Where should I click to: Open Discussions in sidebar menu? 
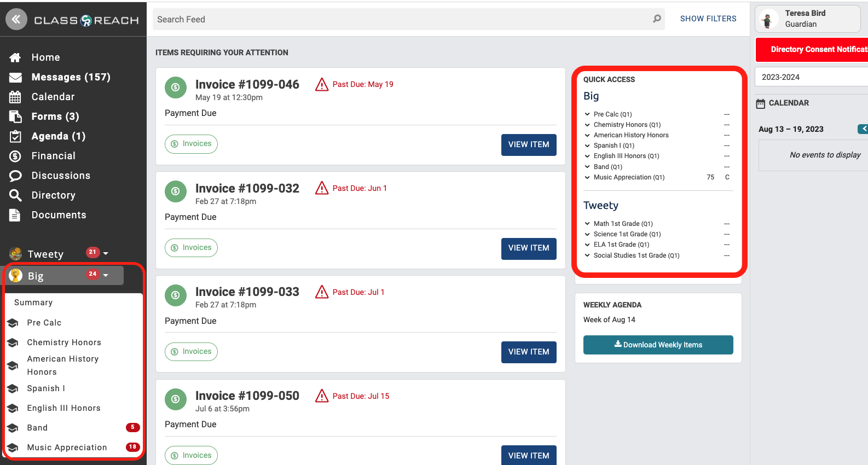(61, 176)
